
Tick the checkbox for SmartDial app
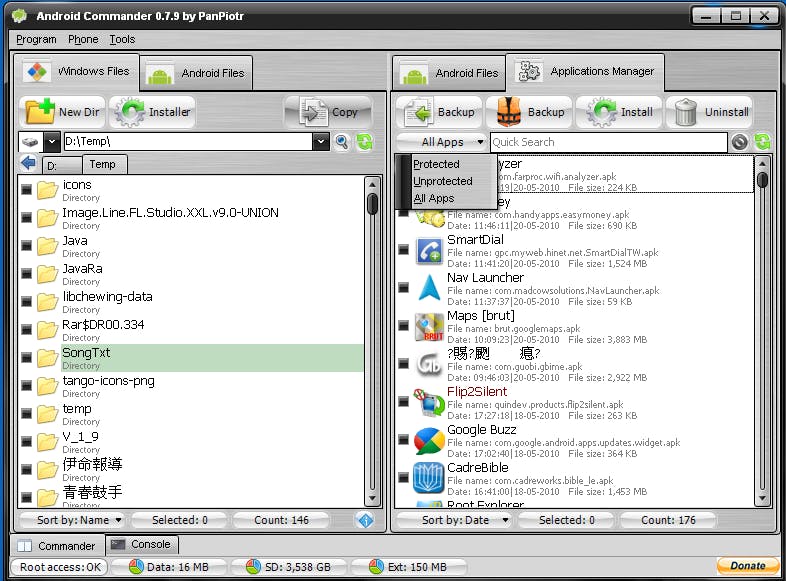403,249
